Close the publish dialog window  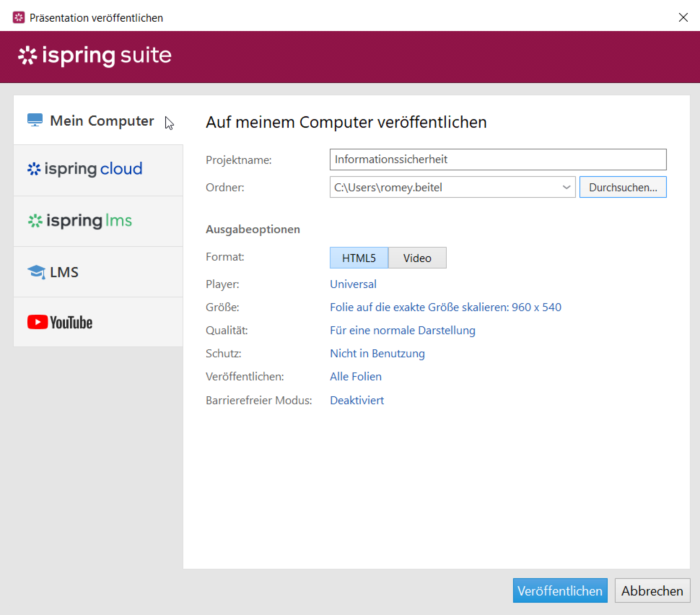(x=683, y=17)
